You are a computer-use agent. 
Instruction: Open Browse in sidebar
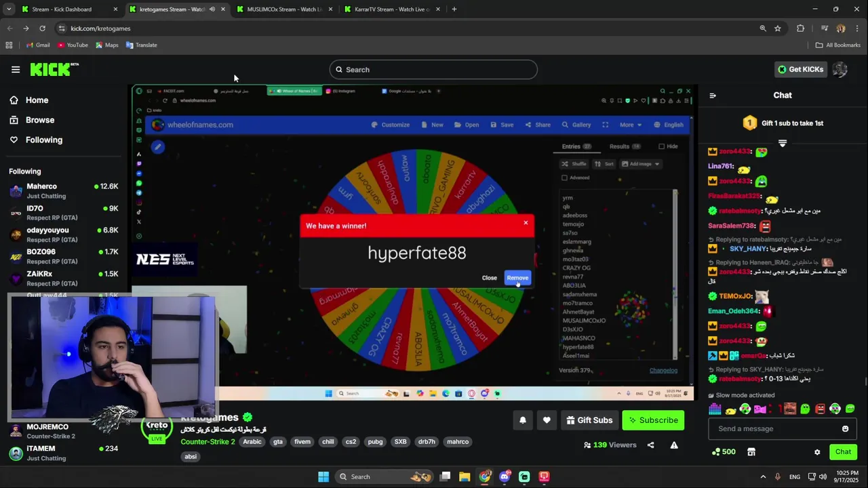pyautogui.click(x=39, y=120)
